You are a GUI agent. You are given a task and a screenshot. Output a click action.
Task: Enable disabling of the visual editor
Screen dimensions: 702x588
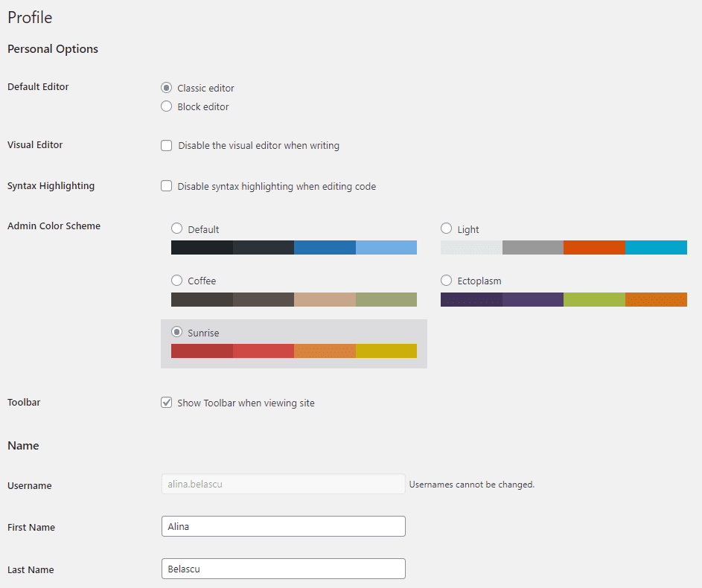[x=166, y=145]
